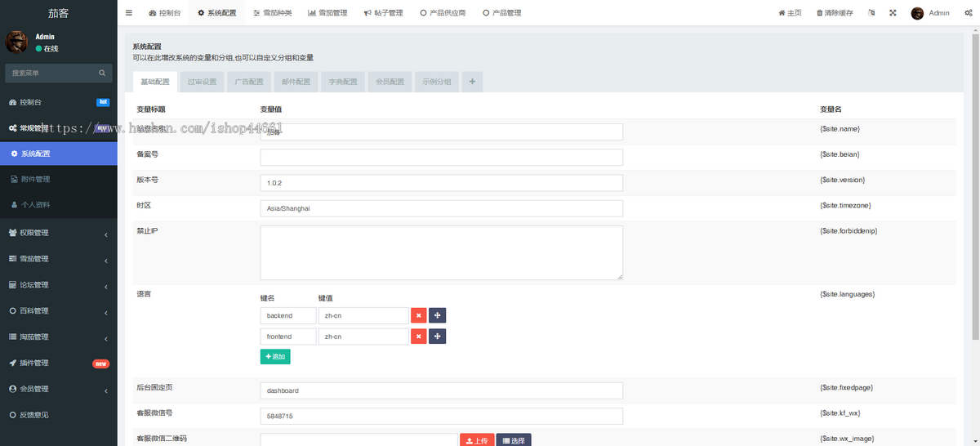Expand 百科管理 sidebar group
The height and width of the screenshot is (446, 980).
59,310
